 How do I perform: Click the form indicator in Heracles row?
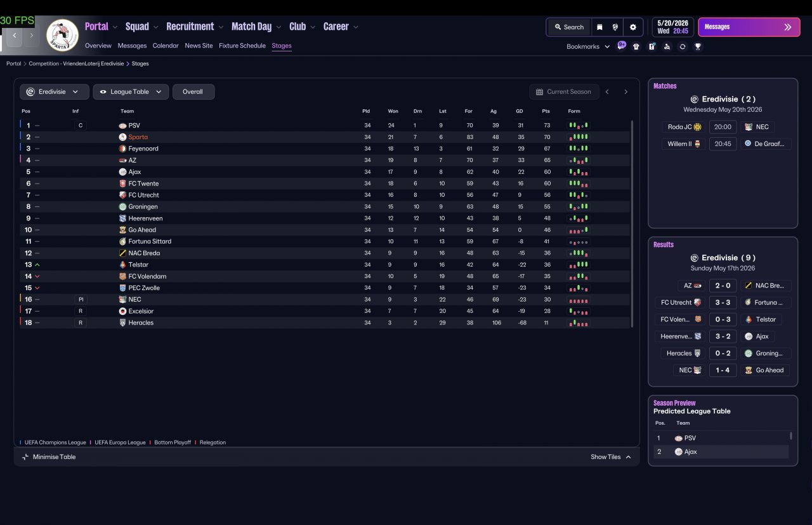(x=579, y=323)
